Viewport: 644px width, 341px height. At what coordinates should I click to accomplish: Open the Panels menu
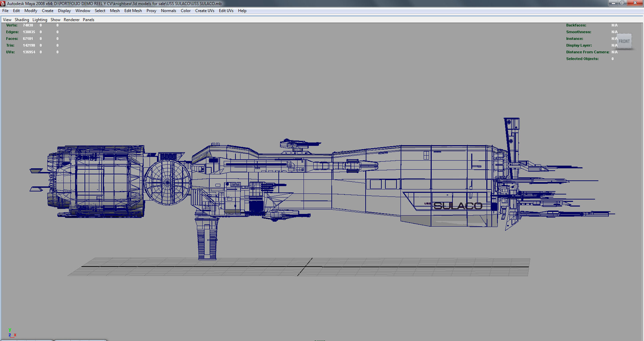(89, 20)
